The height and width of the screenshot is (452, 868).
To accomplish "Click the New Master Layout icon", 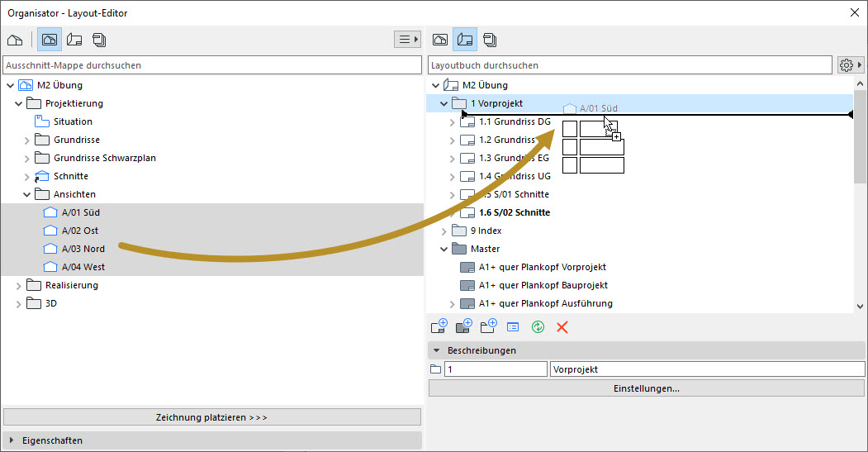I will (463, 326).
